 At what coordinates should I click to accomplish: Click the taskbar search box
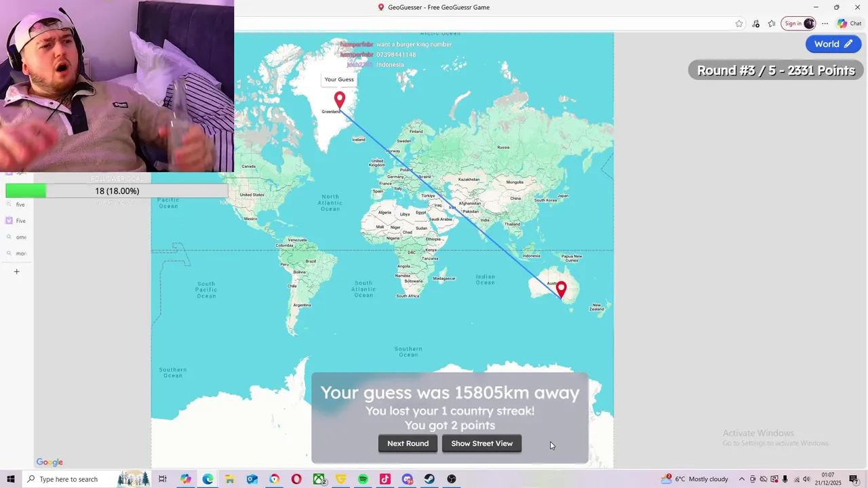click(x=87, y=479)
